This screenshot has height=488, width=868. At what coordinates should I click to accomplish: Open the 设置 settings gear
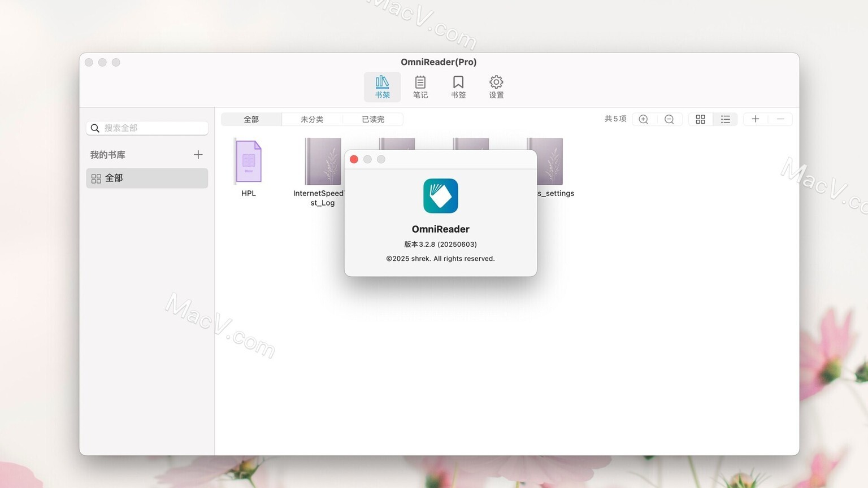click(496, 87)
